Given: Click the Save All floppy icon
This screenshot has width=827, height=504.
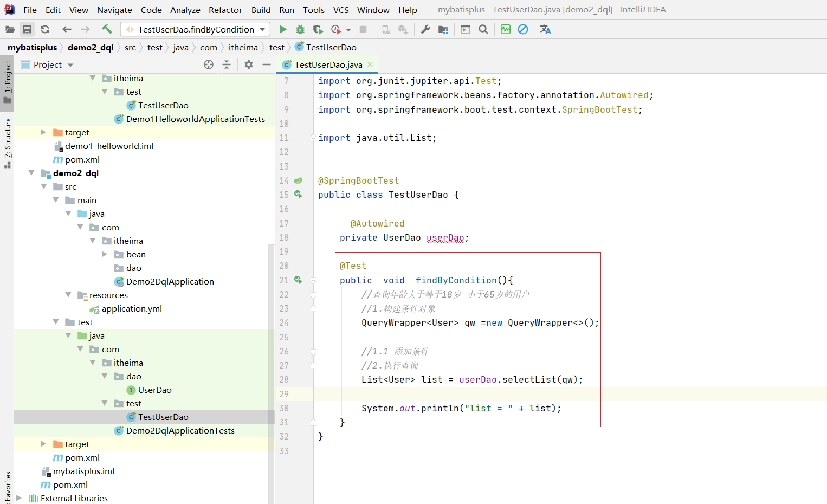Looking at the screenshot, I should pyautogui.click(x=27, y=29).
